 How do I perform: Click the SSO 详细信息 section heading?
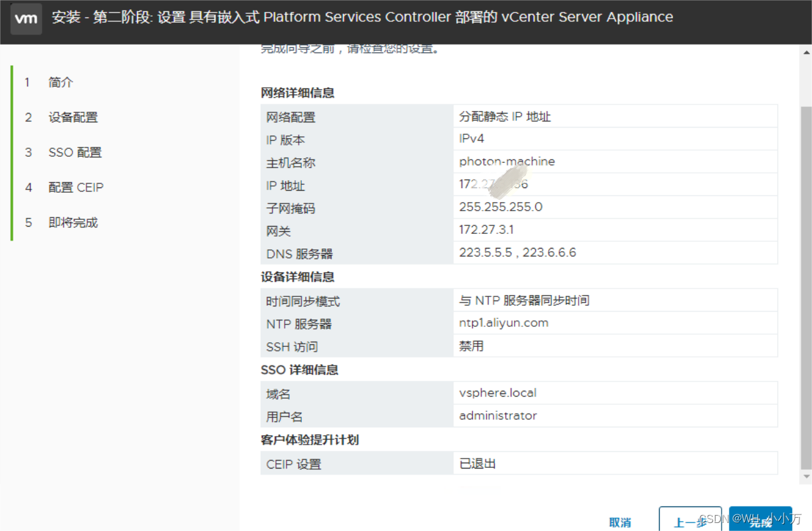coord(300,370)
